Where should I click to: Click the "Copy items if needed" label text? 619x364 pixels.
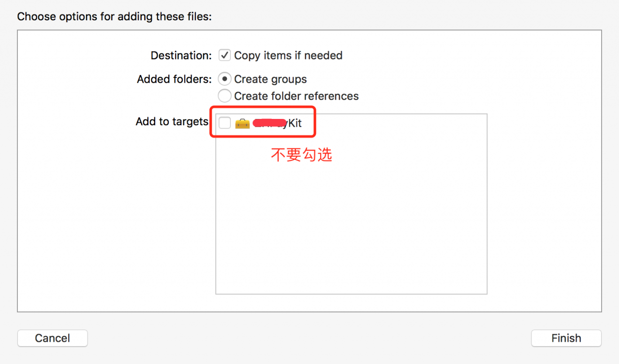click(288, 56)
